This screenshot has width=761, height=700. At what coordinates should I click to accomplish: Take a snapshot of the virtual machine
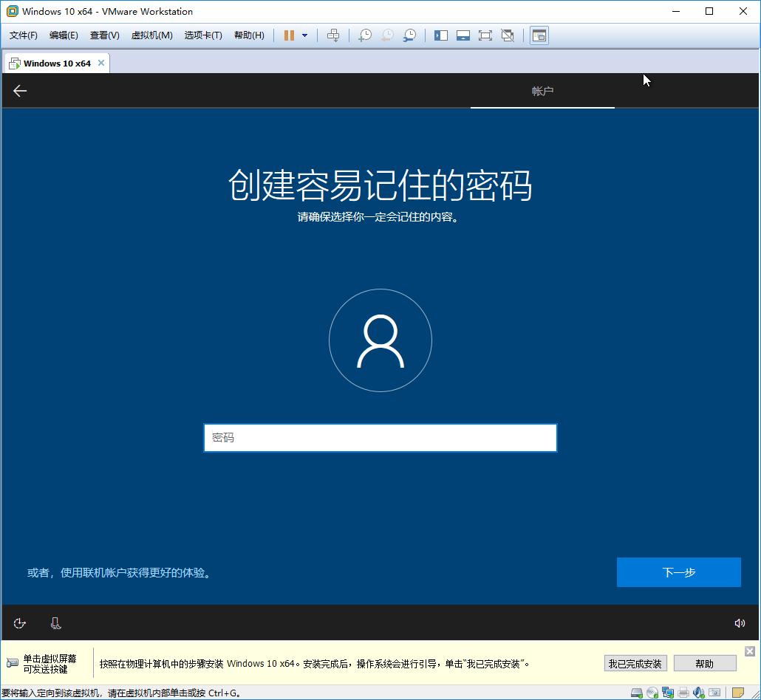pos(365,35)
